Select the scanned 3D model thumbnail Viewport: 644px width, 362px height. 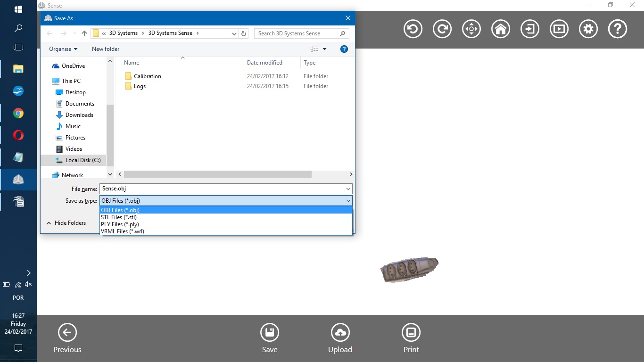[409, 270]
